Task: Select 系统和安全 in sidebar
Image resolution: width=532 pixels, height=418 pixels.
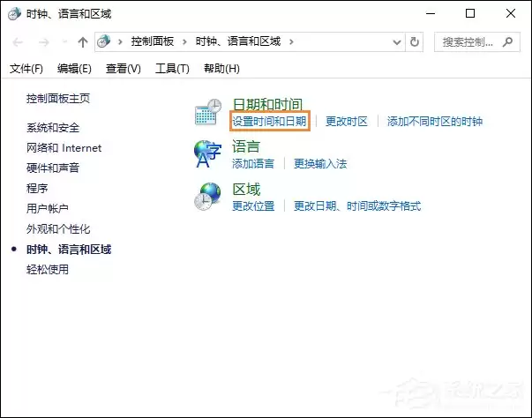Action: pos(53,128)
